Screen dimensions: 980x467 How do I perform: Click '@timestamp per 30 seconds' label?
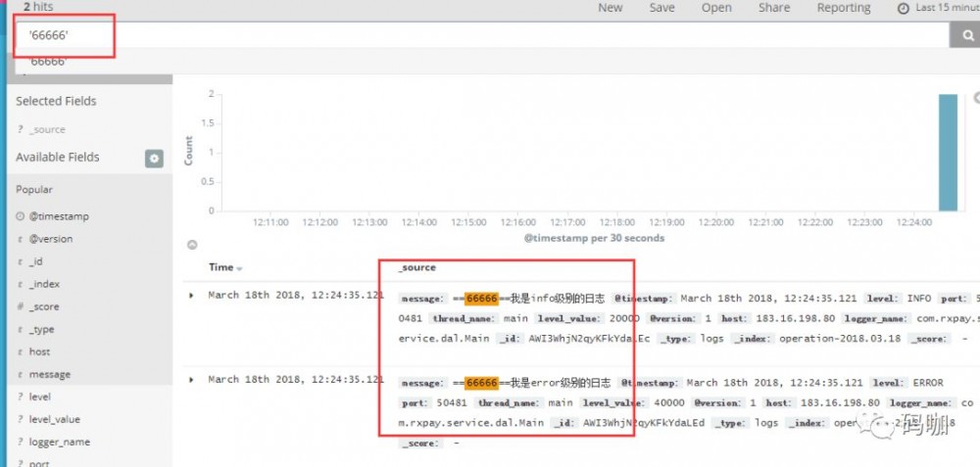pyautogui.click(x=594, y=238)
